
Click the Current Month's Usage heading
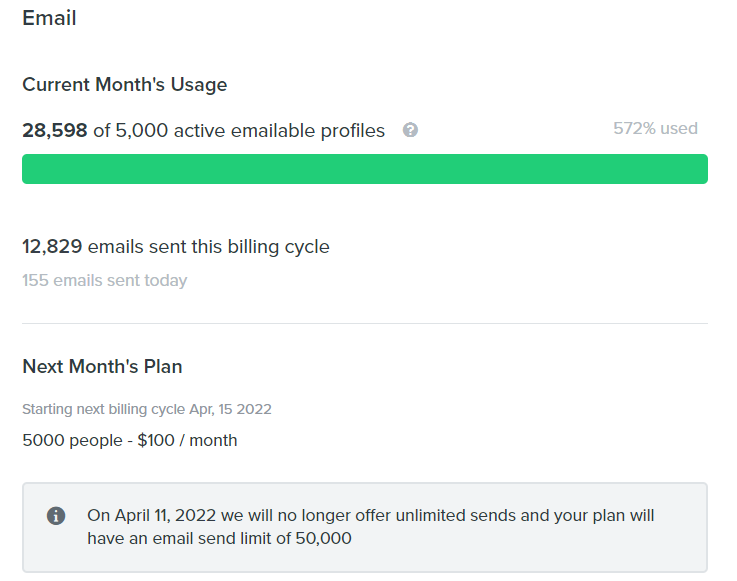pos(125,85)
